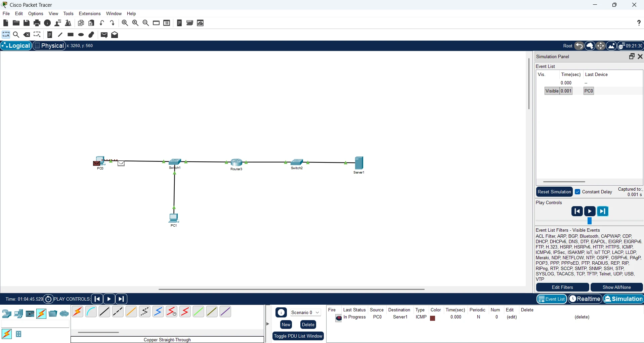Select the Draw Ellipse tool

[x=81, y=35]
